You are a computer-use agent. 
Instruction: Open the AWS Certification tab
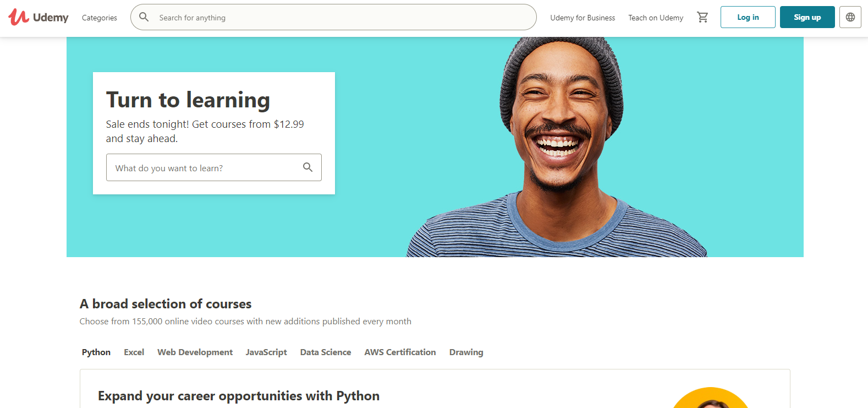tap(400, 352)
